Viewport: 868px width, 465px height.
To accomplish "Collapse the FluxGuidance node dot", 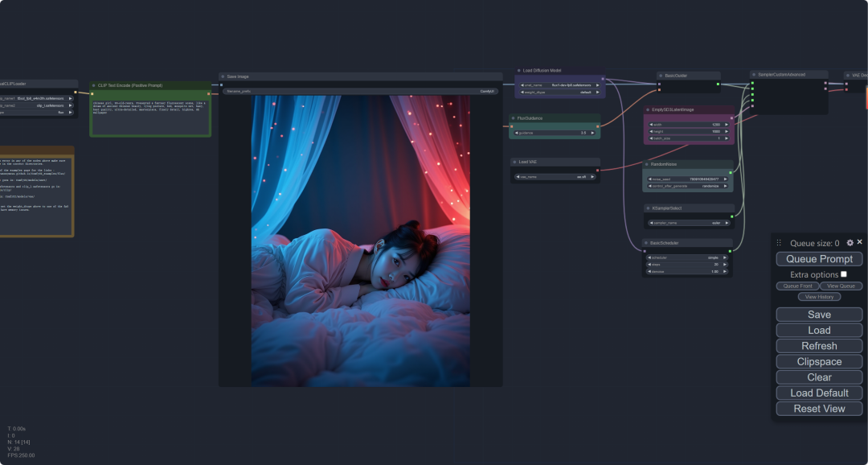I will pyautogui.click(x=513, y=118).
